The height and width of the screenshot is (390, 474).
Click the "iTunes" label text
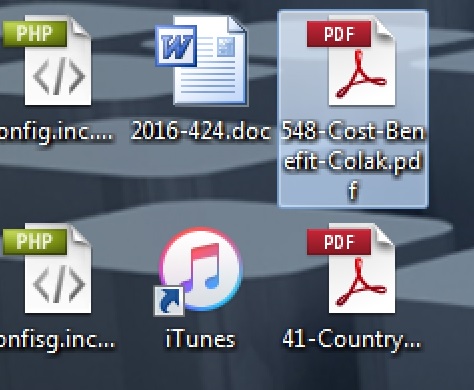(x=201, y=339)
